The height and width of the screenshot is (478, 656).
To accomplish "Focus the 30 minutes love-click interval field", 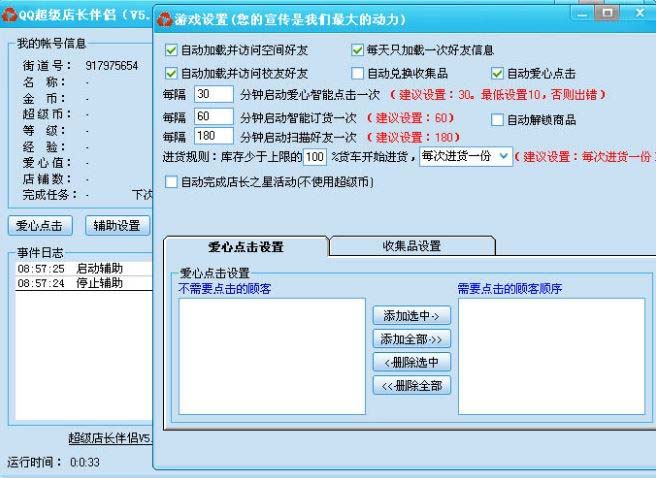I will point(214,94).
